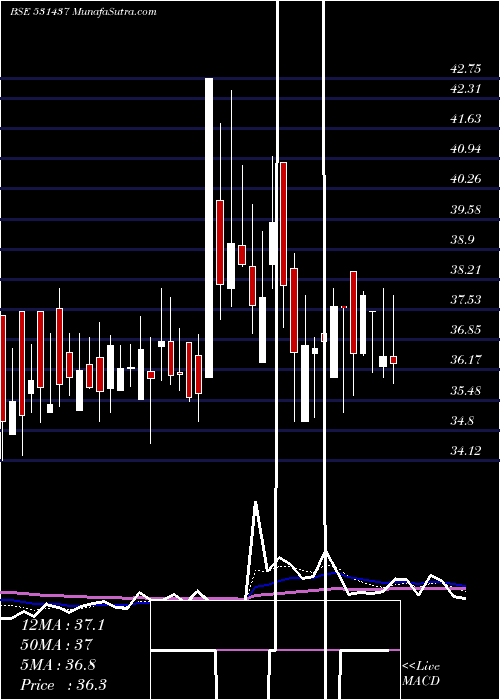Click the 50MA : 37 readout
Screen dimensions: 500x700
[x=56, y=645]
